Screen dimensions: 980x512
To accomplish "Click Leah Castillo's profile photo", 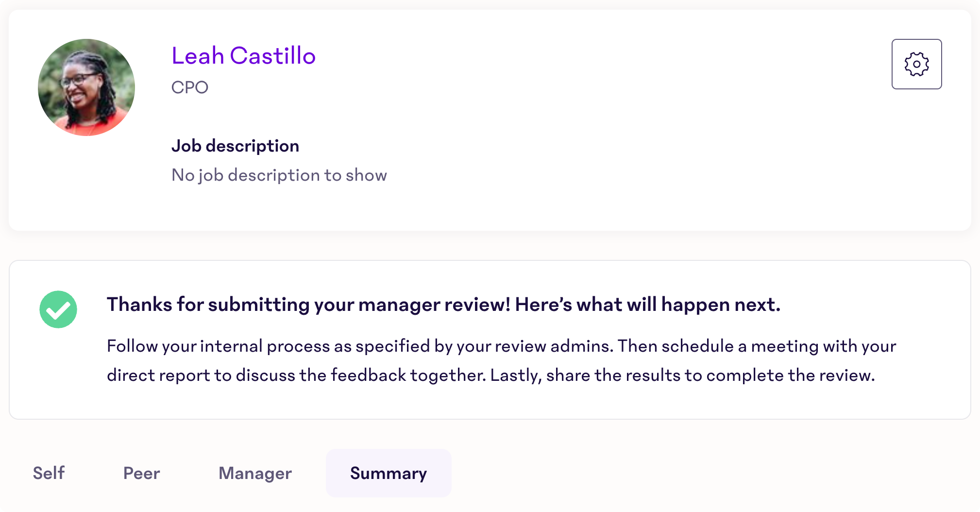I will pos(86,87).
